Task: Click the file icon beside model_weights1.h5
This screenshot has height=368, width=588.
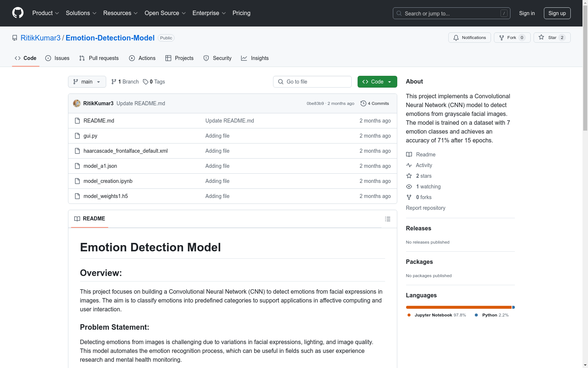Action: point(77,196)
